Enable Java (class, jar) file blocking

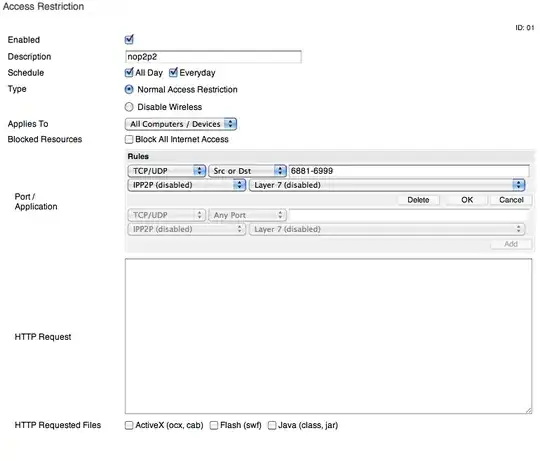click(272, 425)
